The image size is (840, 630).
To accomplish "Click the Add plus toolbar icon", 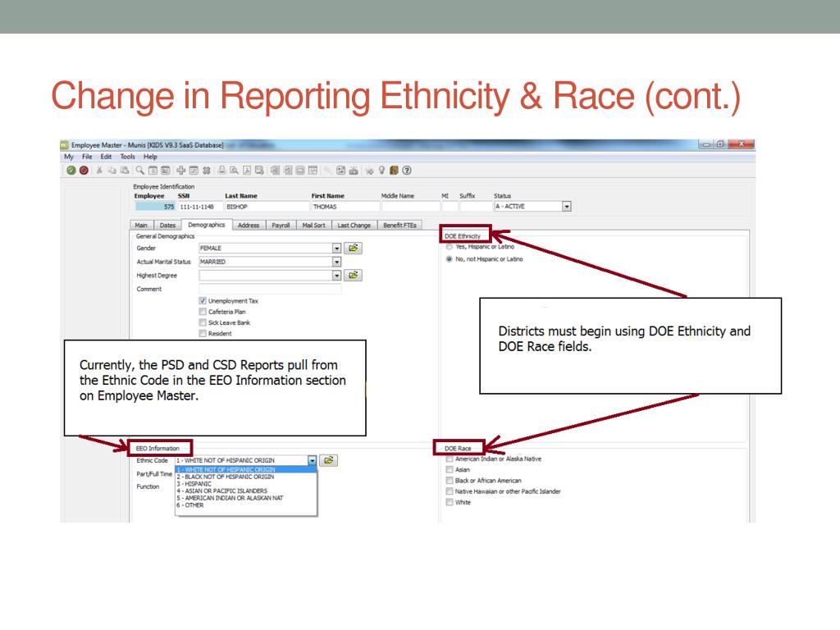I will (181, 171).
